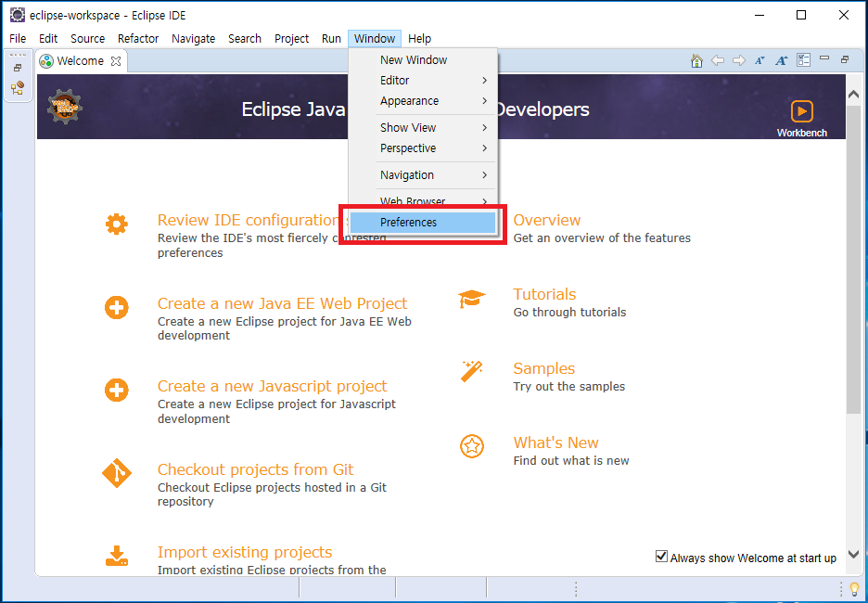Click the Home icon in Welcome toolbar
The height and width of the screenshot is (603, 868).
tap(697, 60)
